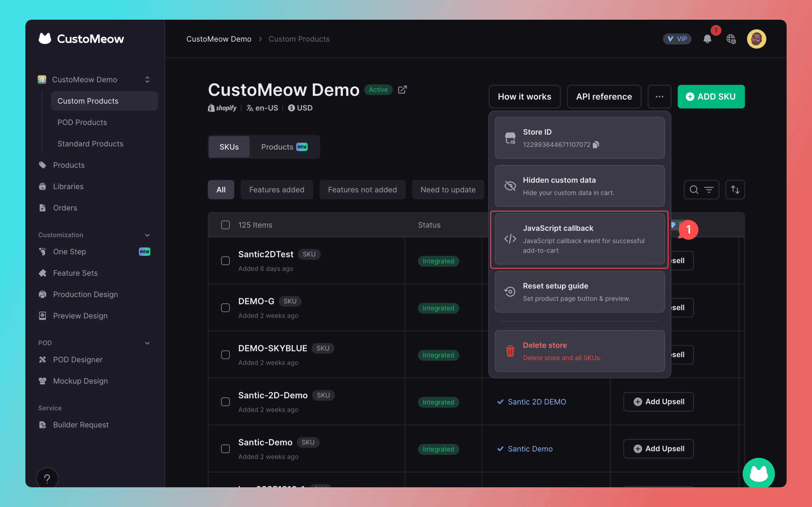Select all 125 items checkbox
The image size is (812, 507).
pyautogui.click(x=226, y=225)
